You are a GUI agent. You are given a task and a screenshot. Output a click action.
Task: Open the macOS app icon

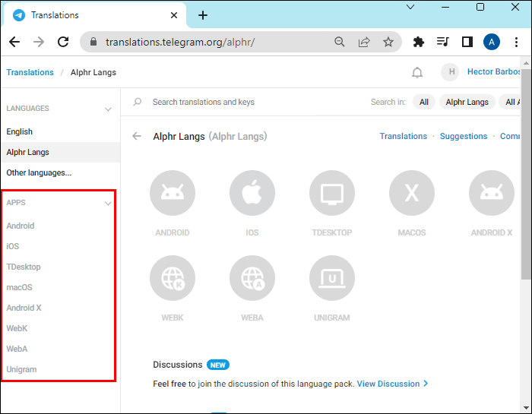pos(412,193)
